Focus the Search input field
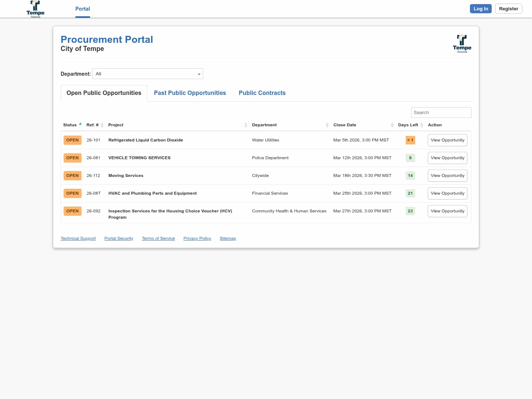Screen dimensions: 532x399 point(441,113)
